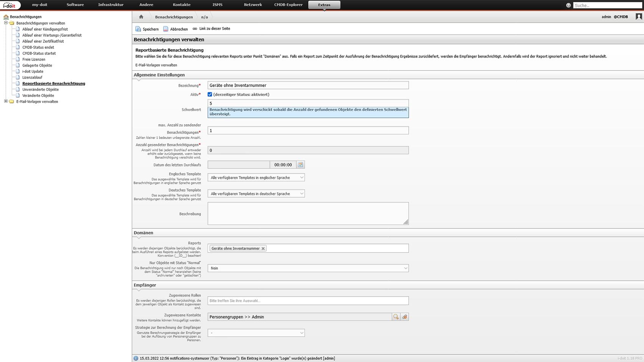
Task: Click the Abbrechen button
Action: click(175, 29)
